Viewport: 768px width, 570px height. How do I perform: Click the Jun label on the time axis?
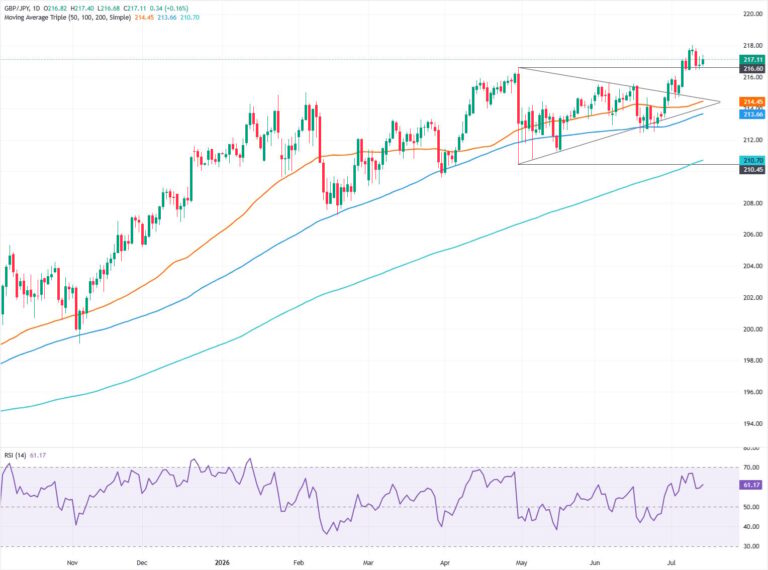click(x=595, y=563)
